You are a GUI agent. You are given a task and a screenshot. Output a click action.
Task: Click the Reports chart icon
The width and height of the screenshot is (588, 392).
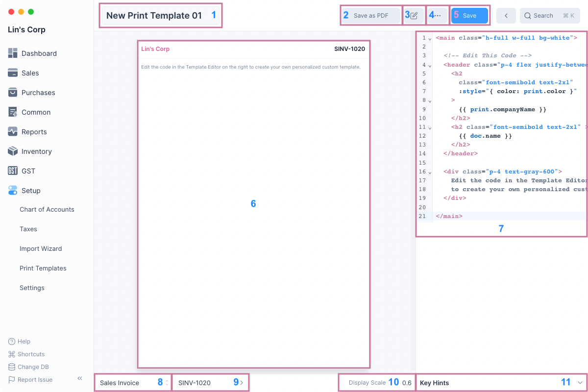pyautogui.click(x=13, y=132)
